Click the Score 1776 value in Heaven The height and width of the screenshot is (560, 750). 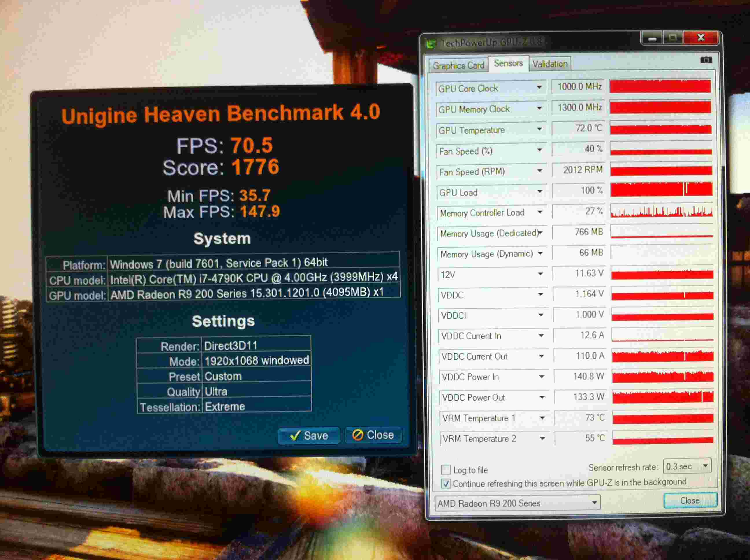click(x=255, y=167)
